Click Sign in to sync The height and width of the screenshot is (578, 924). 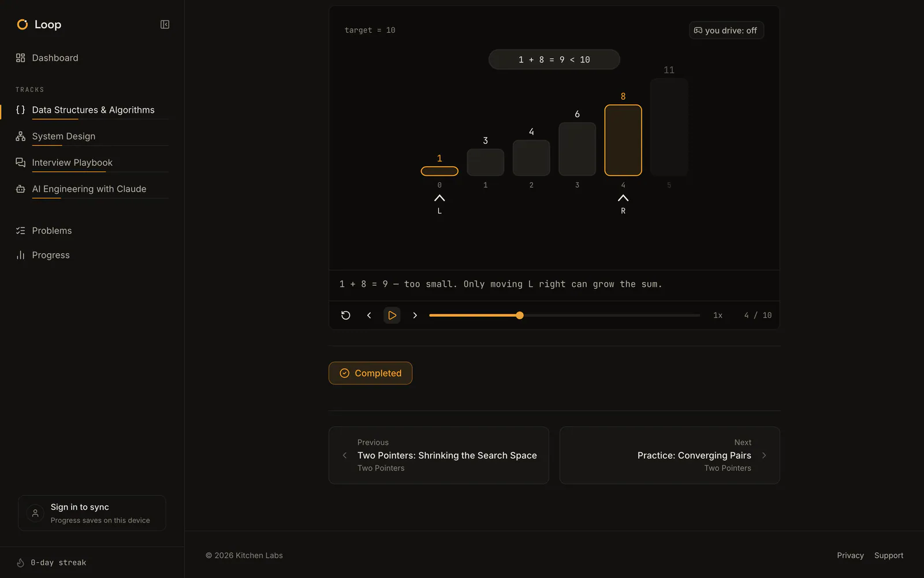(x=92, y=513)
